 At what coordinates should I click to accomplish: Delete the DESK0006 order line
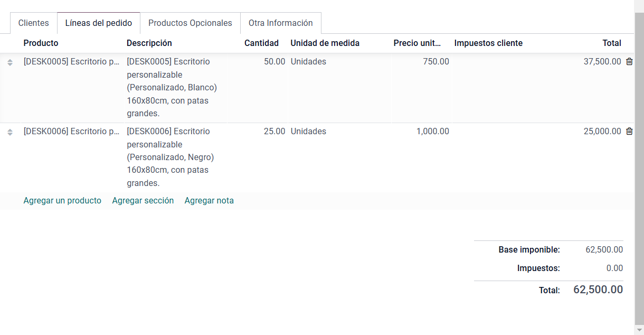(629, 132)
